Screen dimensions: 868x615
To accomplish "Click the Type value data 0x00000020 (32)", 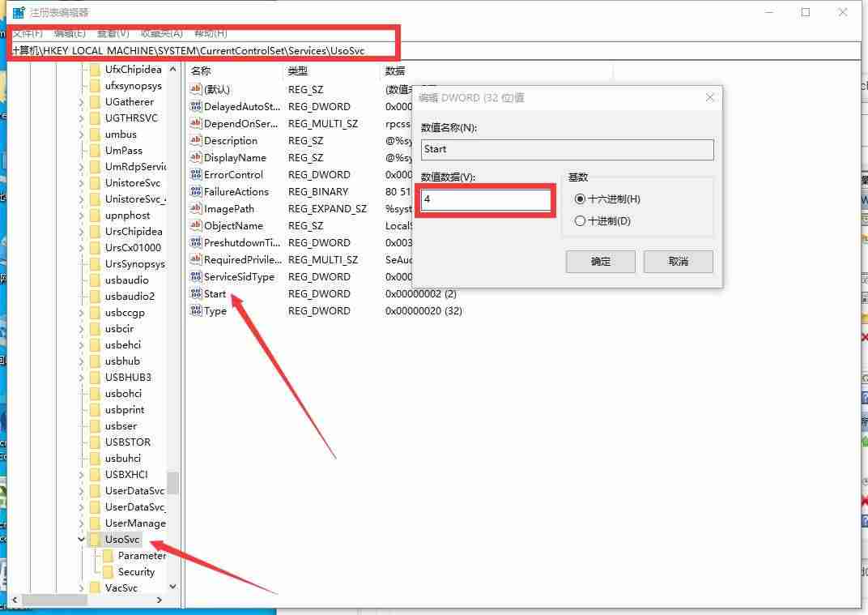I will 423,311.
